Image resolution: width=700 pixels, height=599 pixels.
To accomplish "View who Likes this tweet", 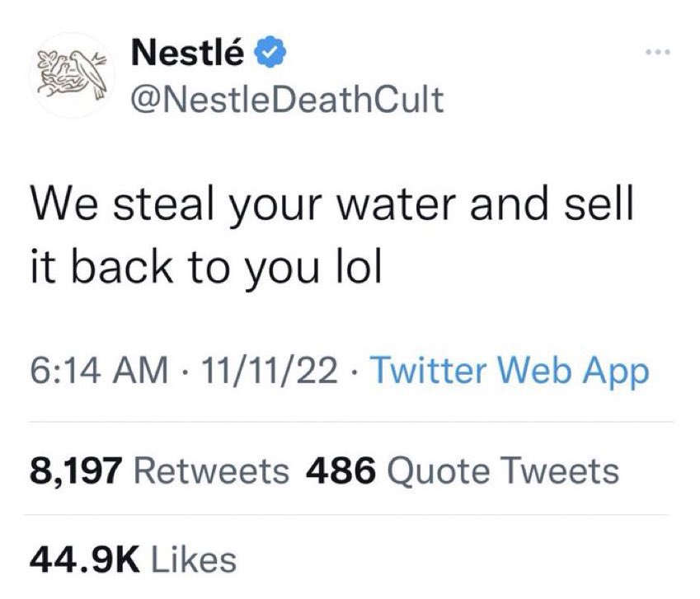I will click(195, 559).
